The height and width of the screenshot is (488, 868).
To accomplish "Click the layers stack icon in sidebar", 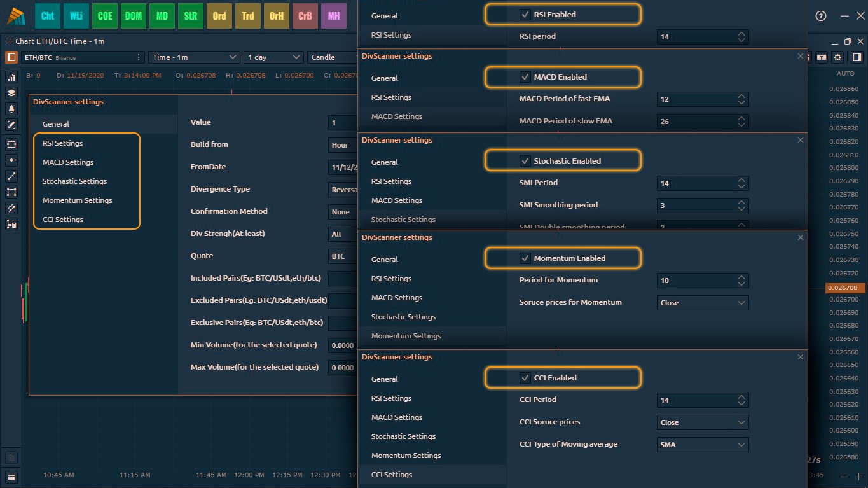I will pyautogui.click(x=11, y=93).
